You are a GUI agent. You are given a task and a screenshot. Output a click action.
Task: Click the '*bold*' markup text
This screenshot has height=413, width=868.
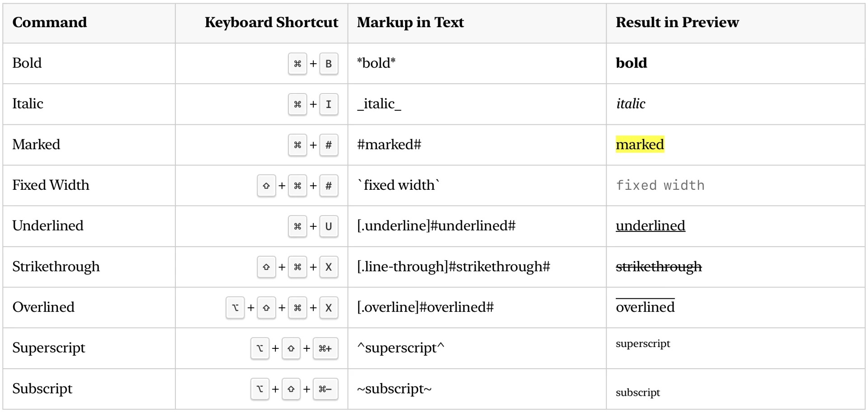[x=376, y=63]
